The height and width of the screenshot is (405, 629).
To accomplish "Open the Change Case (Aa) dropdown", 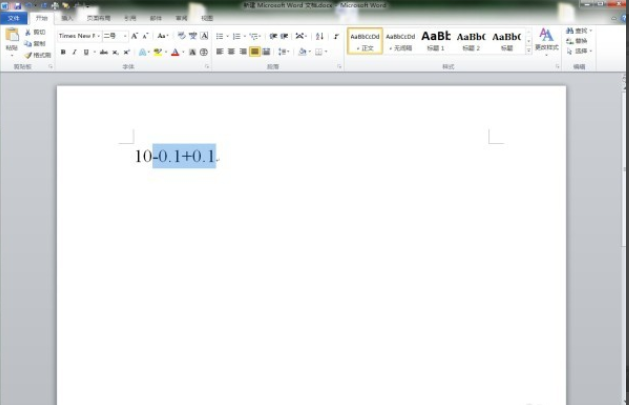I will coord(162,36).
